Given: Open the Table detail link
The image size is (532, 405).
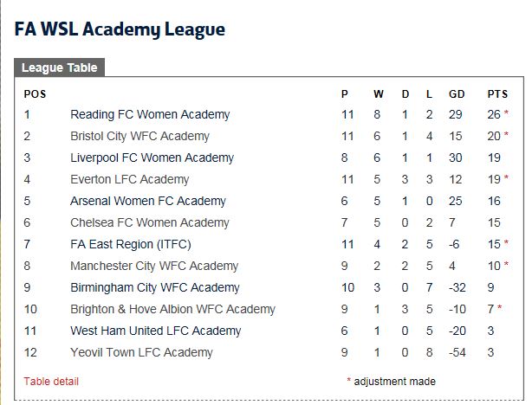Looking at the screenshot, I should coord(51,382).
